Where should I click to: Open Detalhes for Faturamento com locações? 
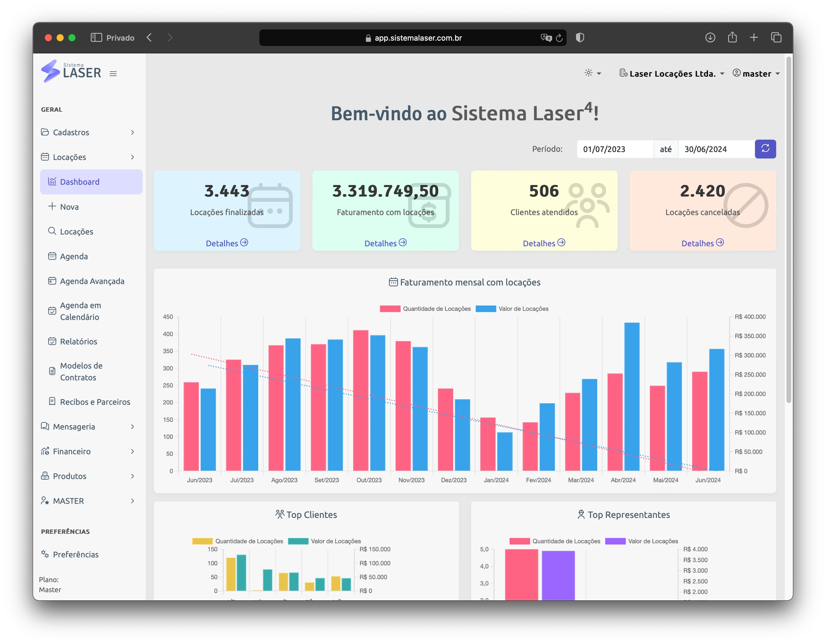click(385, 243)
